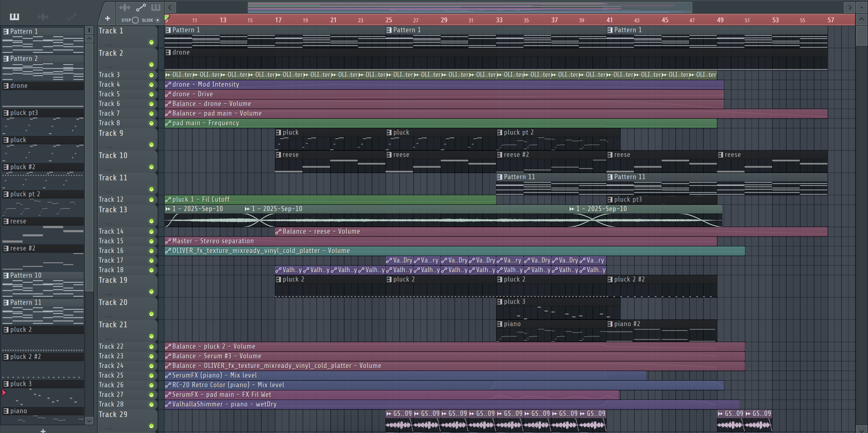Viewport: 868px width, 433px height.
Task: Click bar 25 on the timeline ruler
Action: coord(388,20)
